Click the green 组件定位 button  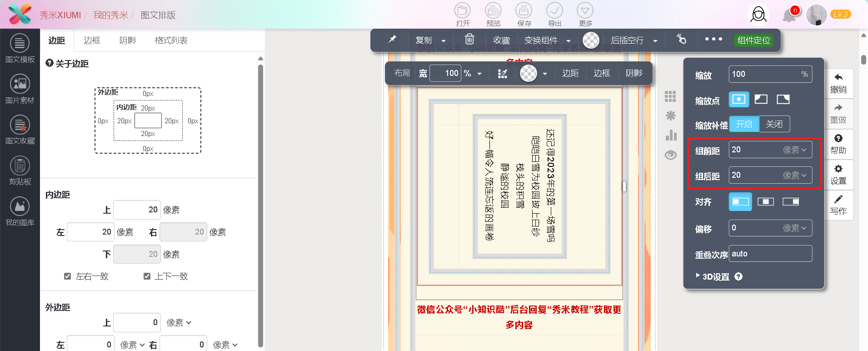coord(753,40)
